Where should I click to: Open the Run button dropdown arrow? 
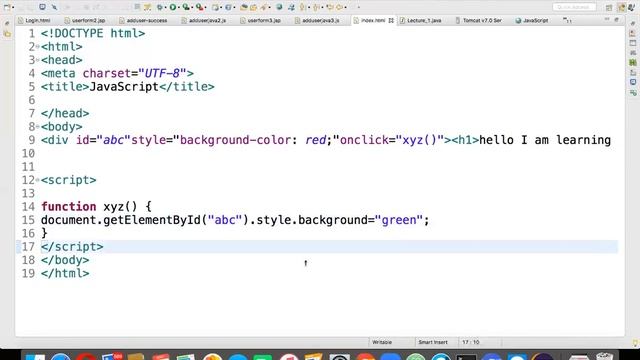(178, 7)
